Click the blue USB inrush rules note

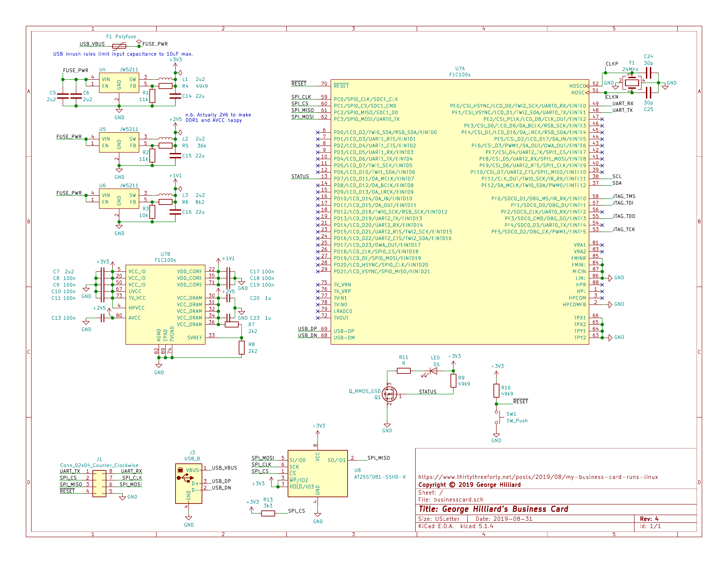(123, 54)
